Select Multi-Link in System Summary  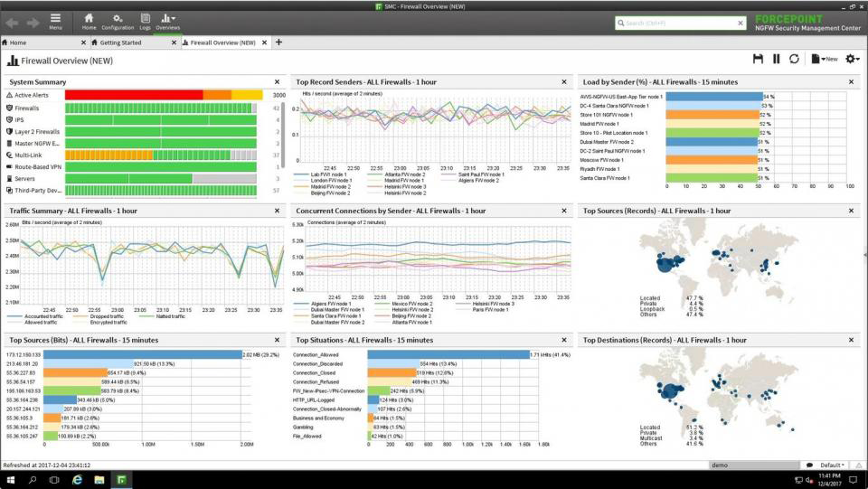(29, 155)
